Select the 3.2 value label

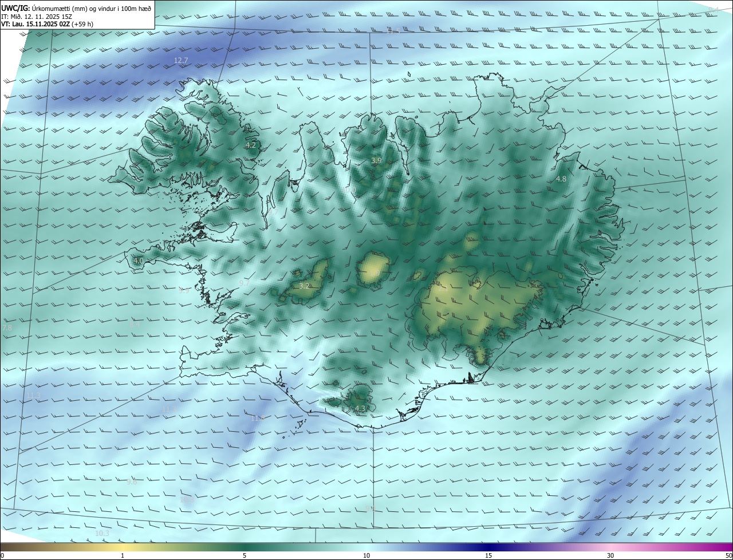pos(305,286)
